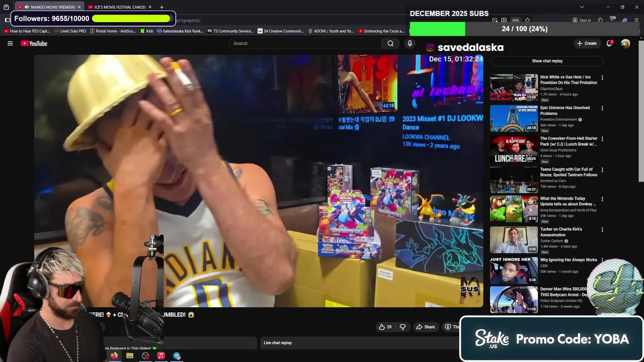Click the Create button

click(x=587, y=43)
